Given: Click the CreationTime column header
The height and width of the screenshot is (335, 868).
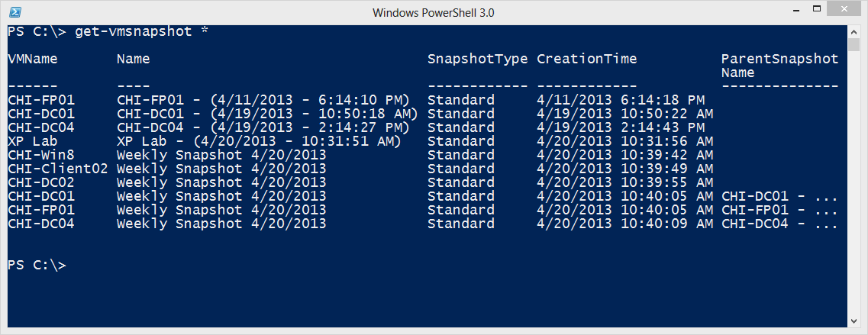Looking at the screenshot, I should [x=587, y=59].
